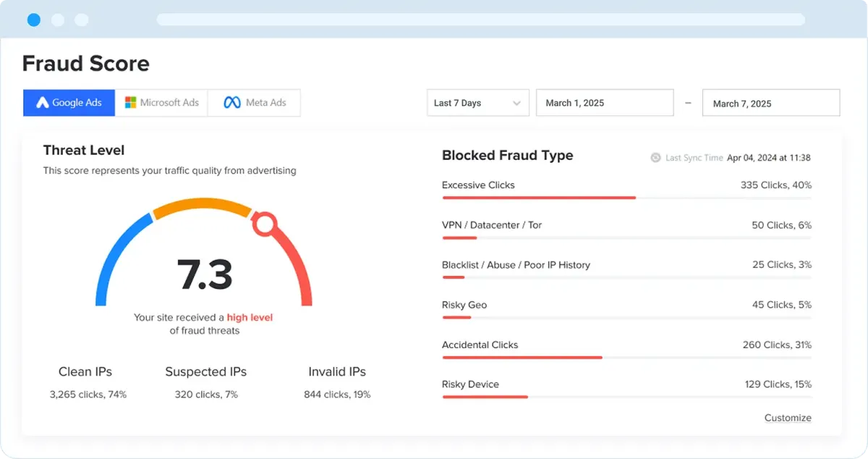Click the Google Ads logo icon
The width and height of the screenshot is (868, 459).
pyautogui.click(x=43, y=103)
